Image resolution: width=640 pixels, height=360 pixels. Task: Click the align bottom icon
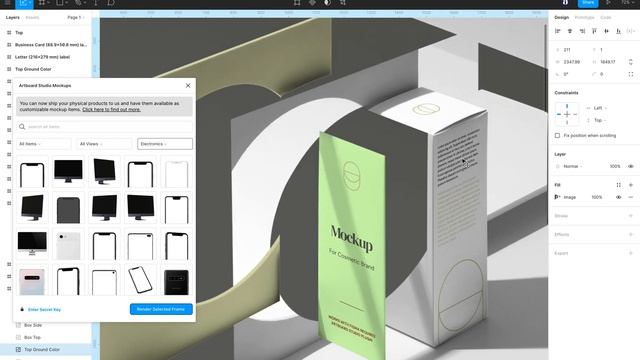[618, 31]
